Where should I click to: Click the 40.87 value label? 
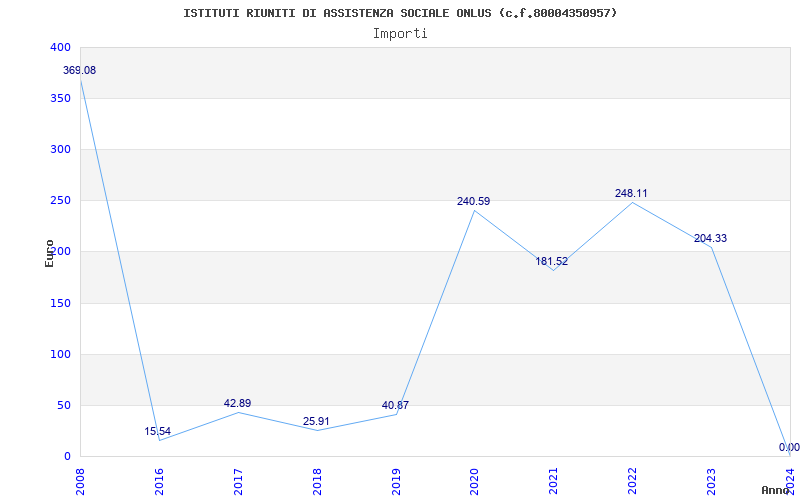(x=395, y=406)
